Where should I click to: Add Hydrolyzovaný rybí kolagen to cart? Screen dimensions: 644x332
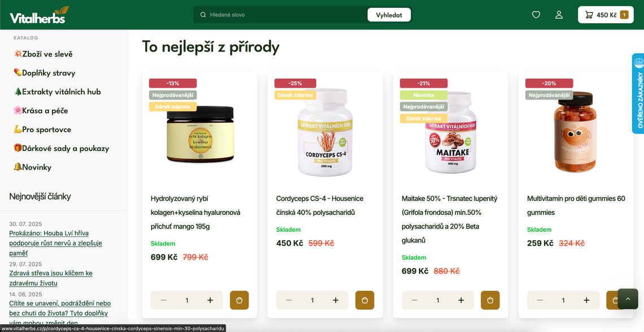point(240,300)
